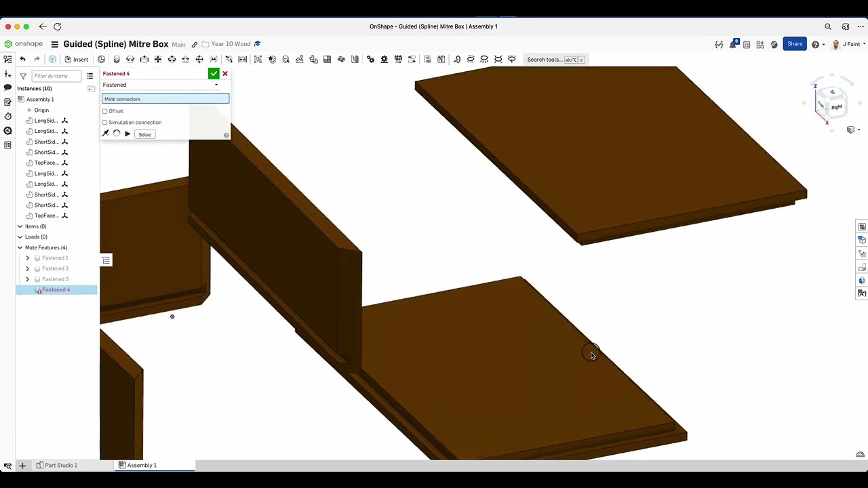Image resolution: width=868 pixels, height=488 pixels.
Task: Open the comments speech bubble sidebar icon
Action: click(7, 88)
